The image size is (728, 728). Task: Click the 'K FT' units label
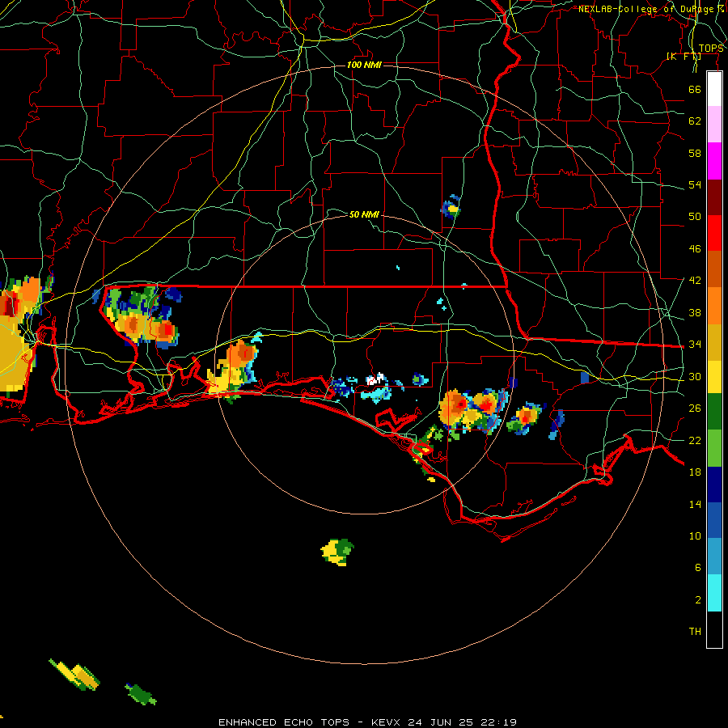[x=684, y=56]
